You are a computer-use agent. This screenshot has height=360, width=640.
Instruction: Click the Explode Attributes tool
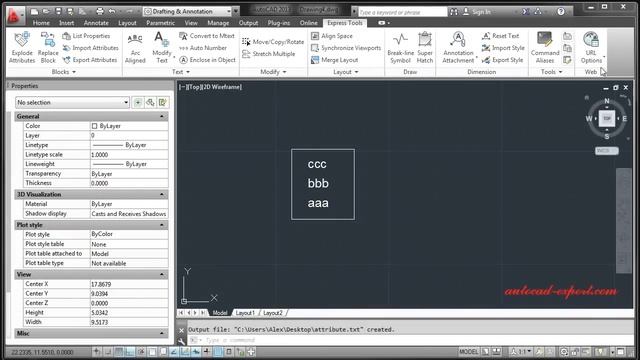(22, 47)
